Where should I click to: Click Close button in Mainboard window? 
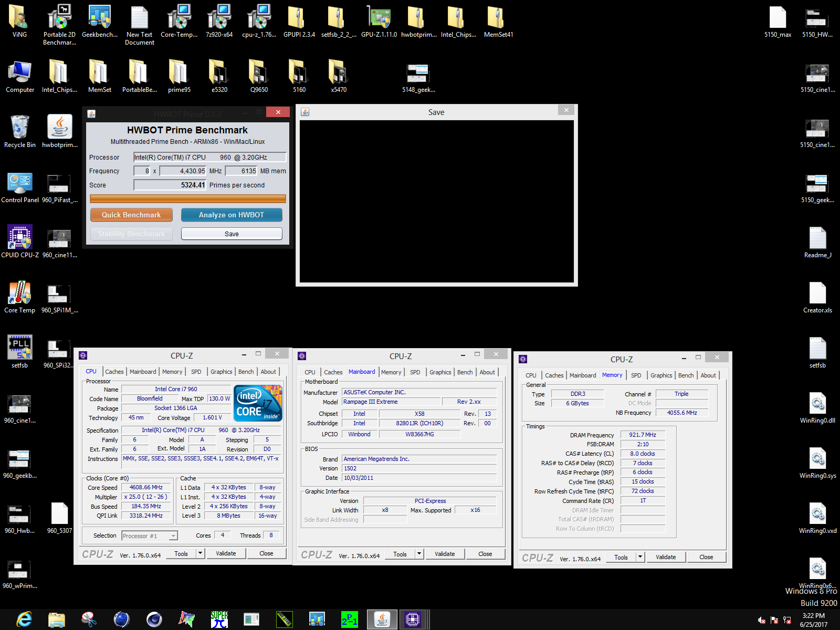click(x=485, y=554)
